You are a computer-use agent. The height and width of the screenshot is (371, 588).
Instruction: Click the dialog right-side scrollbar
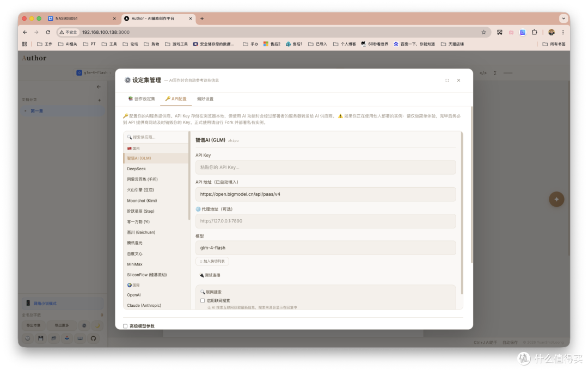[471, 185]
